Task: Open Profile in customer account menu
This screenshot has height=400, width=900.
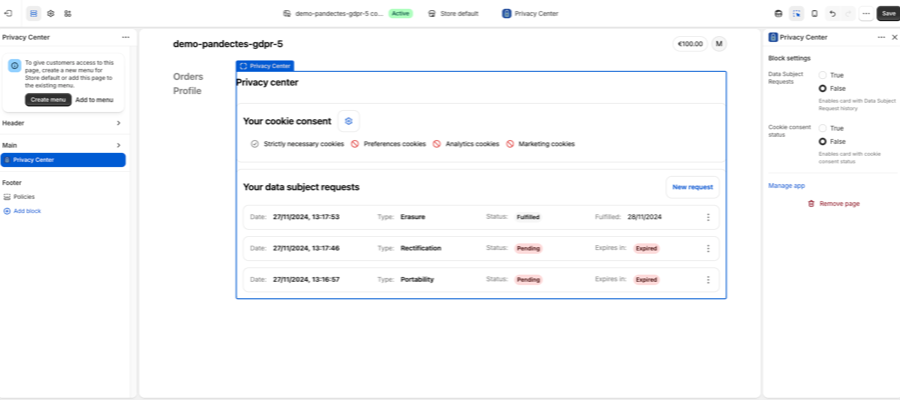Action: 187,91
